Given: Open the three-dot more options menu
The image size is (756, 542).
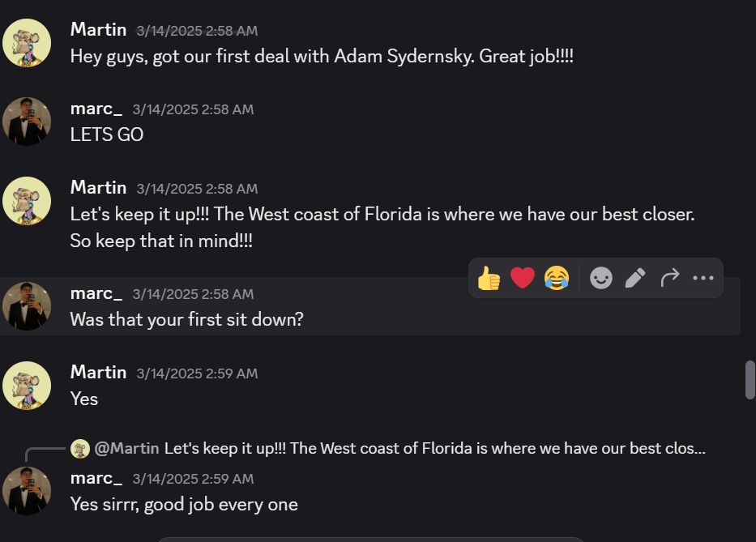Looking at the screenshot, I should coord(703,279).
